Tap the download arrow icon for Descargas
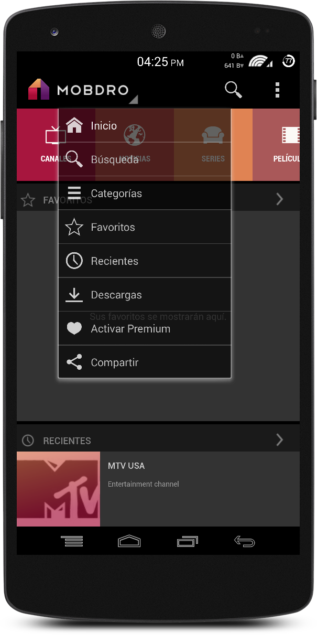317x644 pixels. pos(74,295)
